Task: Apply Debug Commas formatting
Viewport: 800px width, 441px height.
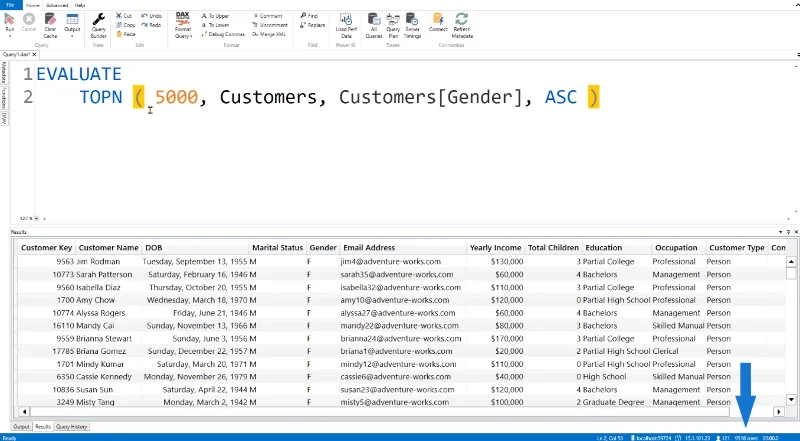Action: tap(223, 34)
